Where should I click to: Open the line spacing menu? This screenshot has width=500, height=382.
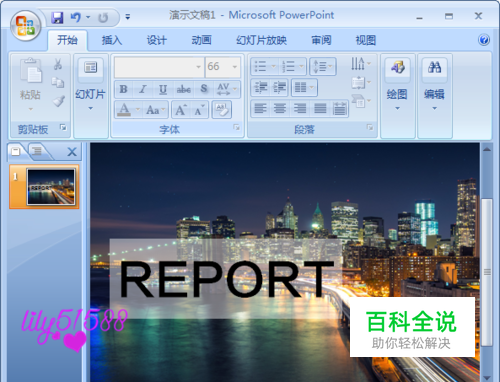click(323, 66)
